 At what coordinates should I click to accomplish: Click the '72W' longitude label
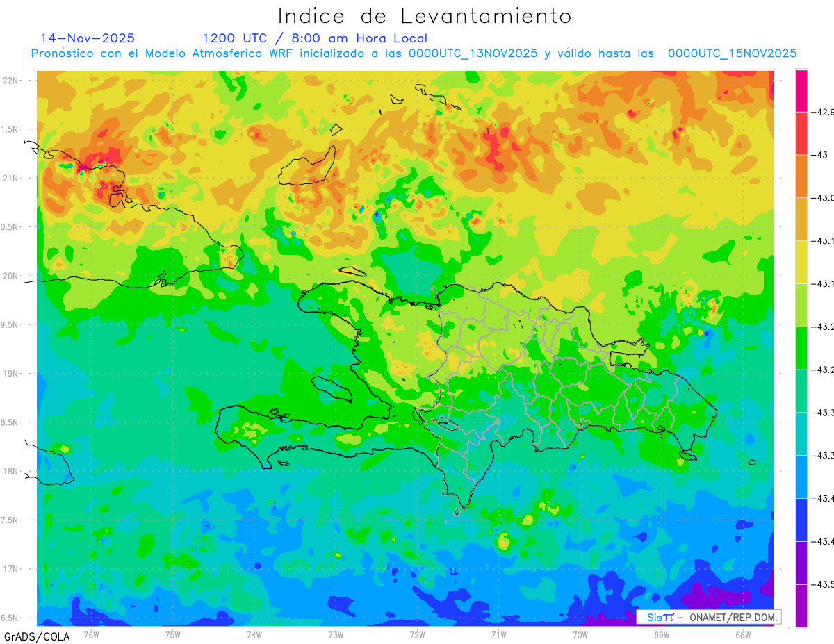417,634
